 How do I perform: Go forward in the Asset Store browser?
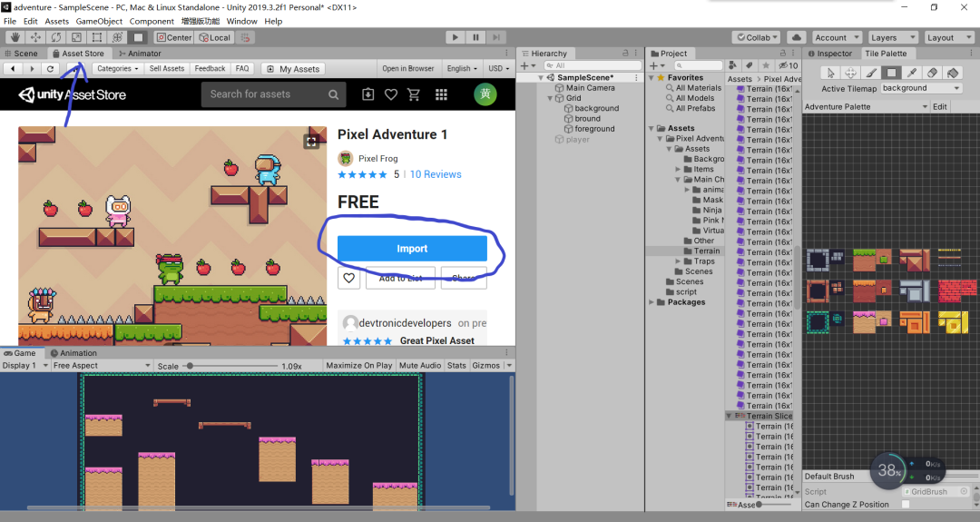click(x=31, y=69)
